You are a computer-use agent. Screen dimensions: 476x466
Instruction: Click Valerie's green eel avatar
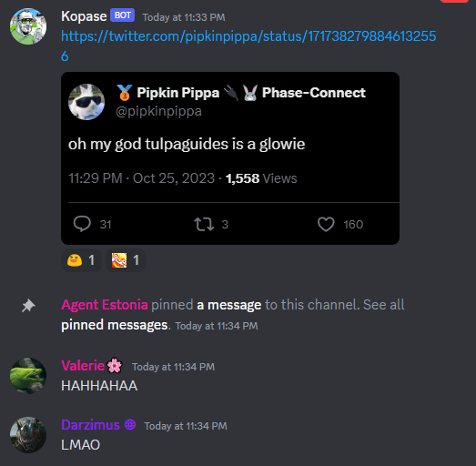coord(28,376)
